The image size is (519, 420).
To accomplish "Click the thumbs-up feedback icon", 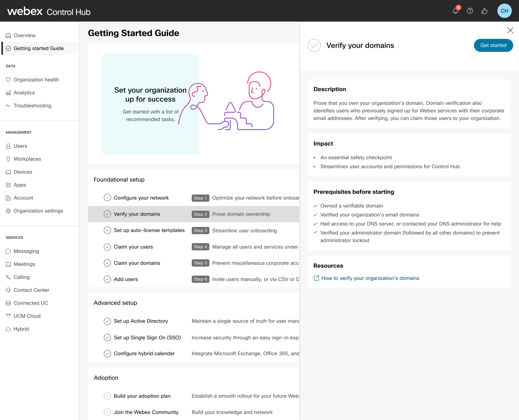I will coord(484,11).
